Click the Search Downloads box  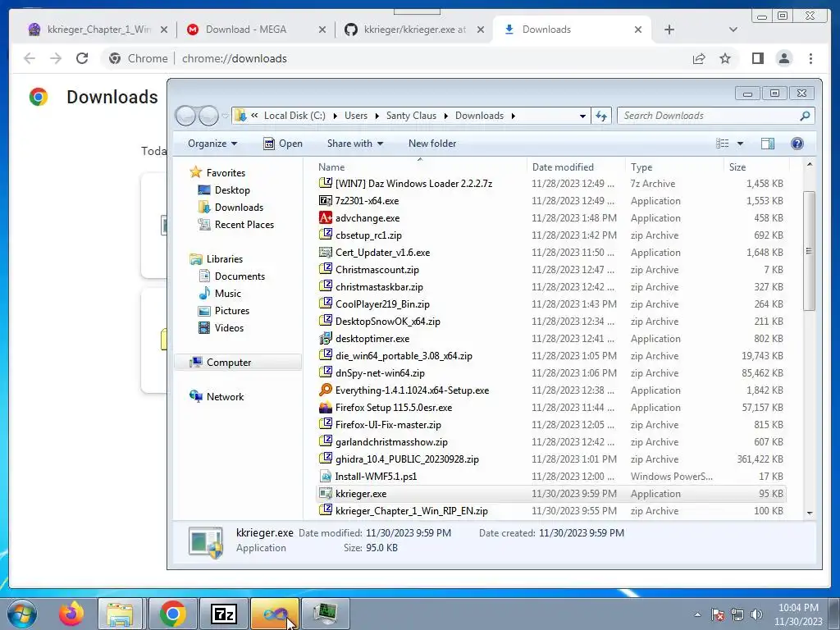point(715,116)
